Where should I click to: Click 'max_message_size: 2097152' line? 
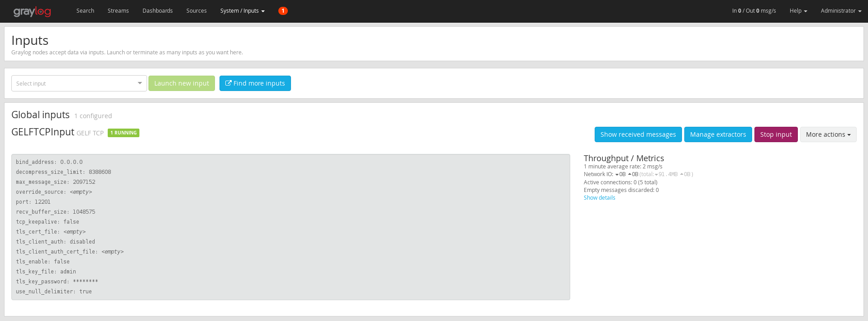point(56,182)
